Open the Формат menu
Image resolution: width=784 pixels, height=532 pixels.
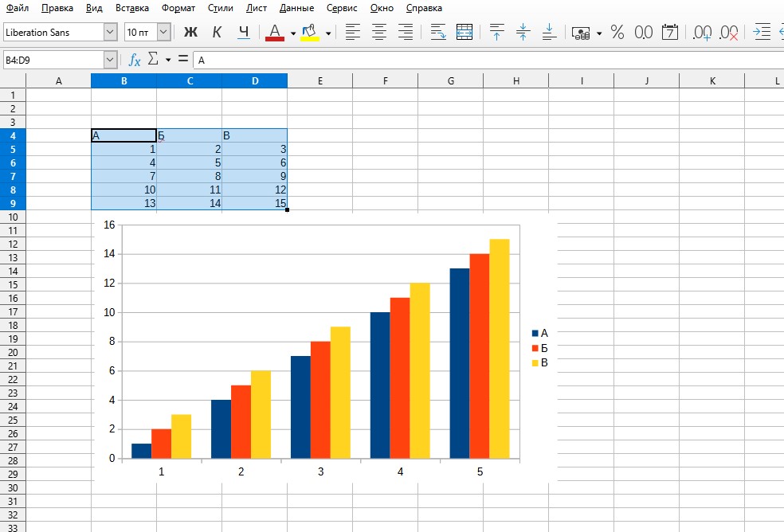click(x=178, y=8)
